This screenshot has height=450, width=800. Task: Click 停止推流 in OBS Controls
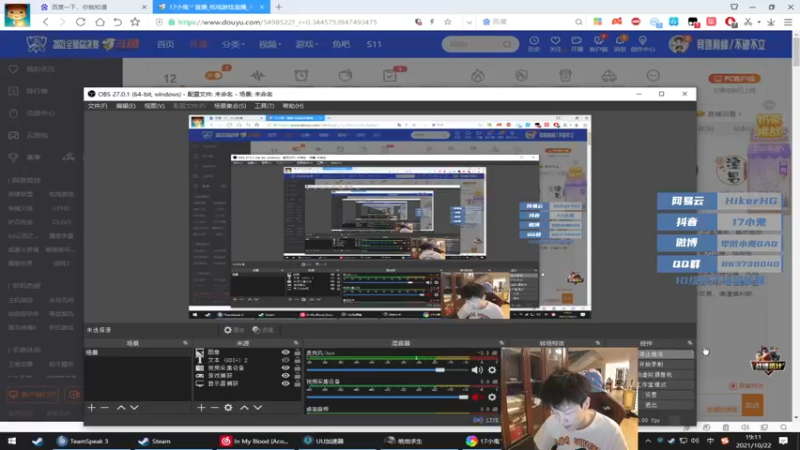(x=666, y=354)
